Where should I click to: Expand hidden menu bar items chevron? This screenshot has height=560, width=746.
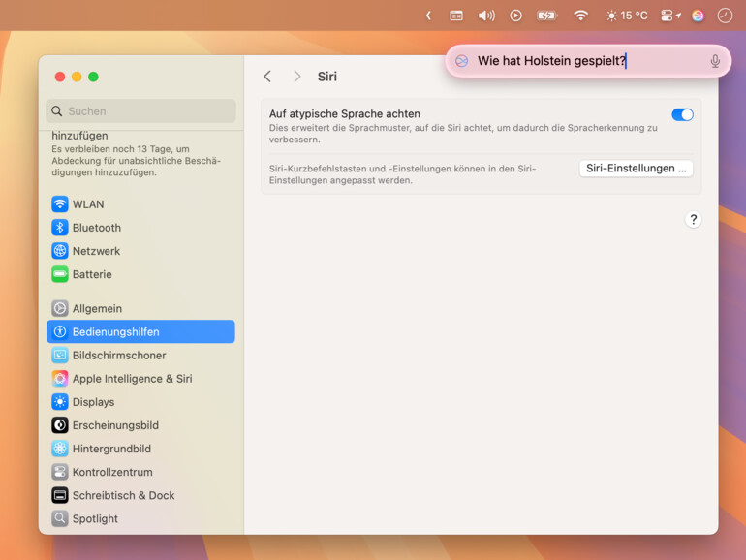coord(428,16)
